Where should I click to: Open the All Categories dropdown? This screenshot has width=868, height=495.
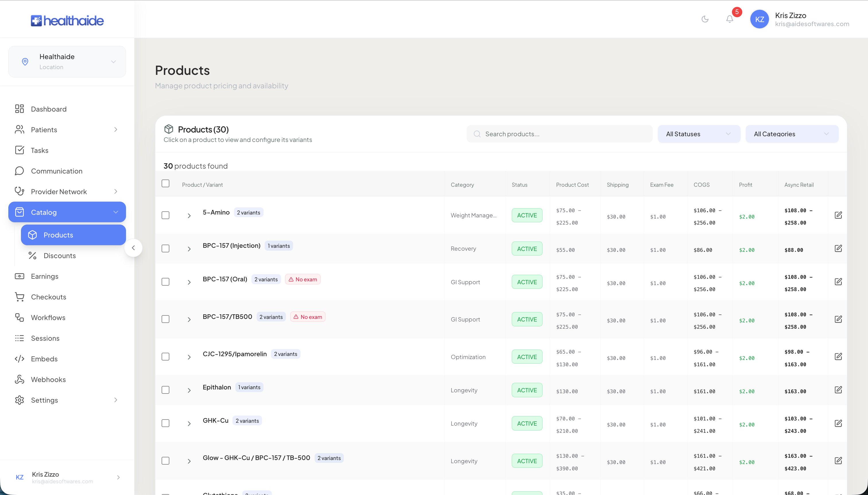tap(792, 134)
